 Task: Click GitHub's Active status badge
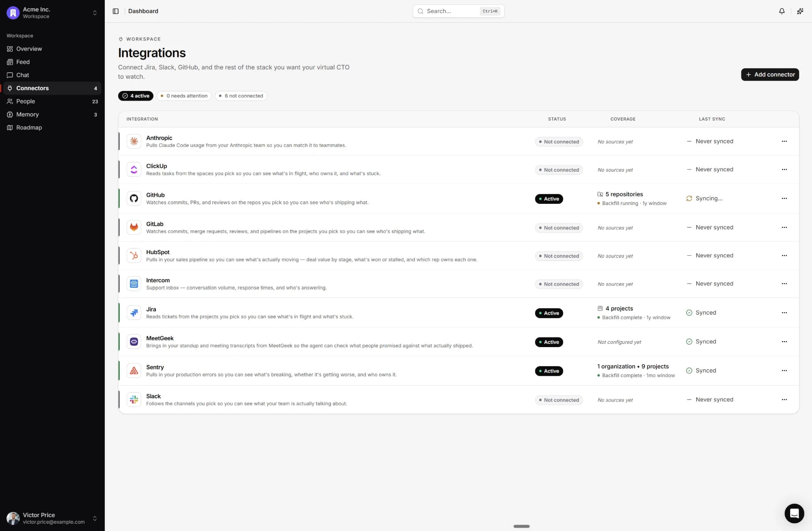coord(549,199)
